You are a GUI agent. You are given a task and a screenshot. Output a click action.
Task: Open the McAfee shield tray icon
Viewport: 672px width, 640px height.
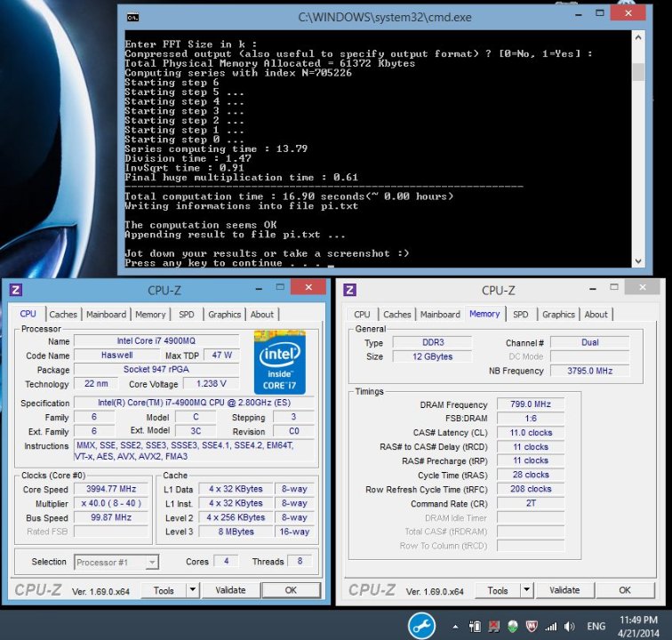click(532, 627)
